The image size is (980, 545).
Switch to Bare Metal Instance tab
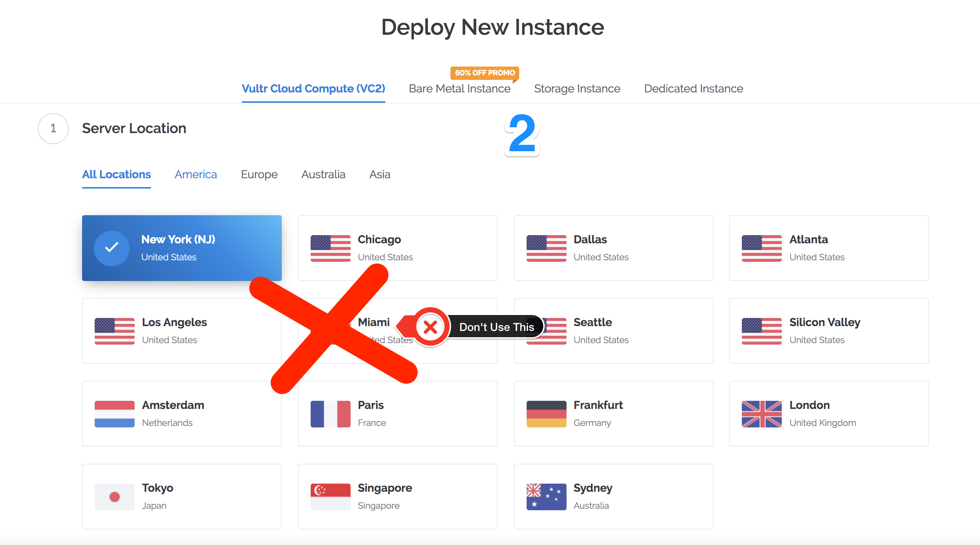(460, 89)
